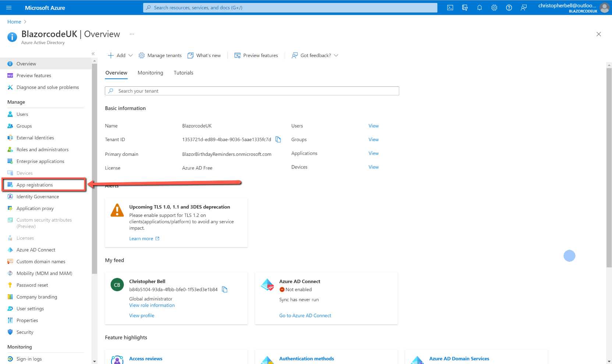Collapse the left navigation pane with the chevron
The height and width of the screenshot is (364, 612).
click(93, 54)
